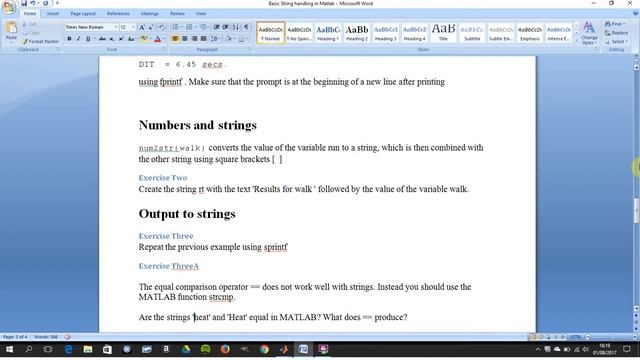Redo action in Quick Access toolbar
Screen dimensions: 640x360
tap(46, 3)
